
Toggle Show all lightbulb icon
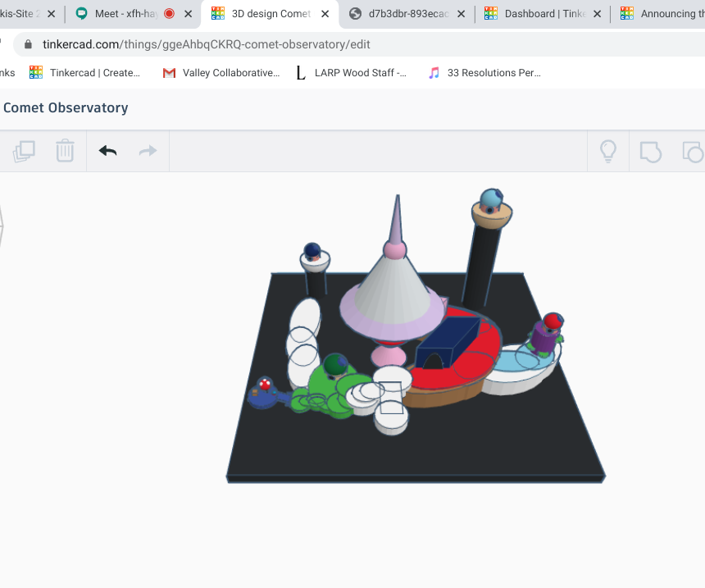608,151
